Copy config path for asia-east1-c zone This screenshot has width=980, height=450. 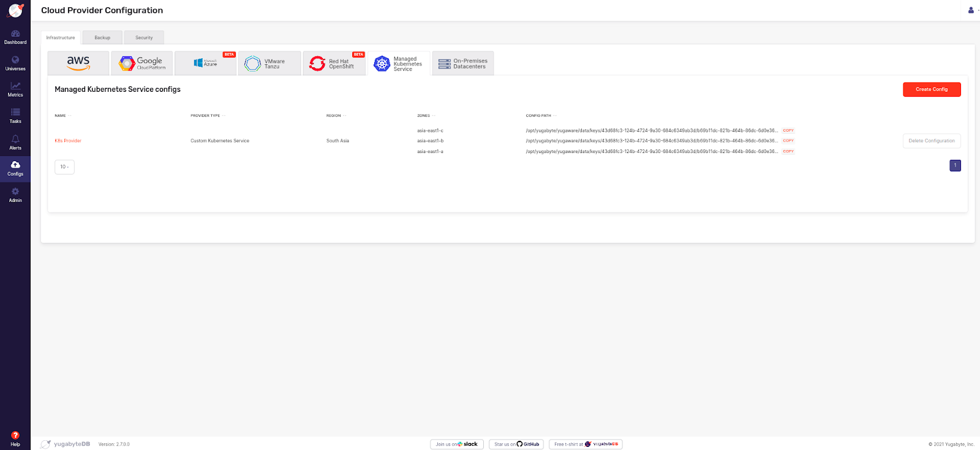click(x=788, y=130)
